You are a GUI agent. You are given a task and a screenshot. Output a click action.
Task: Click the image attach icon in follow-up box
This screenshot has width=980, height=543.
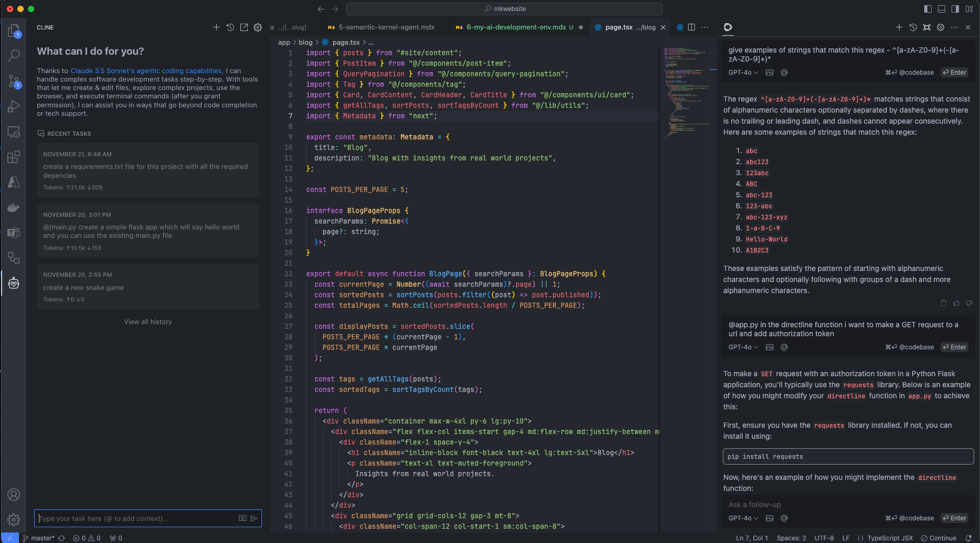770,518
